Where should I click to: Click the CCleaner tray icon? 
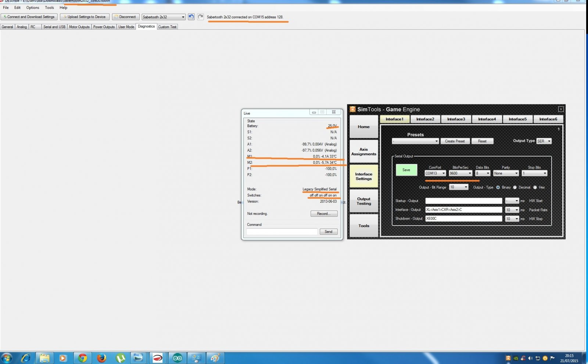point(523,358)
